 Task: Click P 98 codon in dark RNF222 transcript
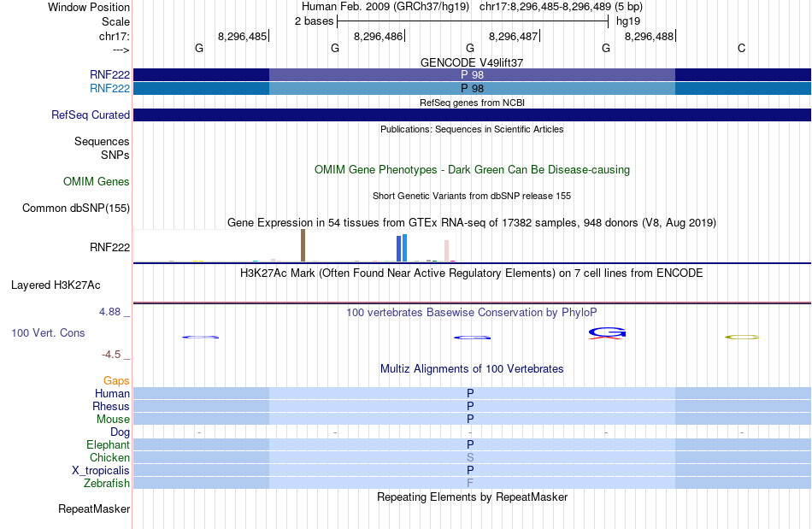point(472,74)
